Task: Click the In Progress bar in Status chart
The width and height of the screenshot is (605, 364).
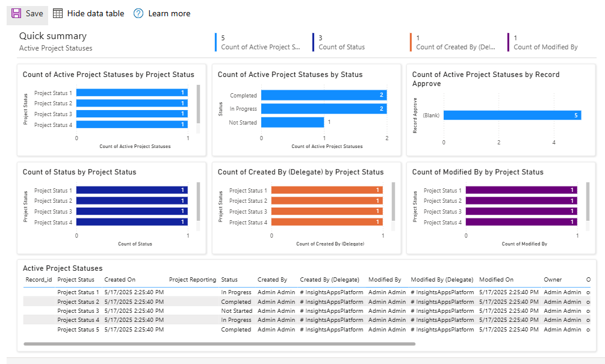Action: tap(325, 108)
